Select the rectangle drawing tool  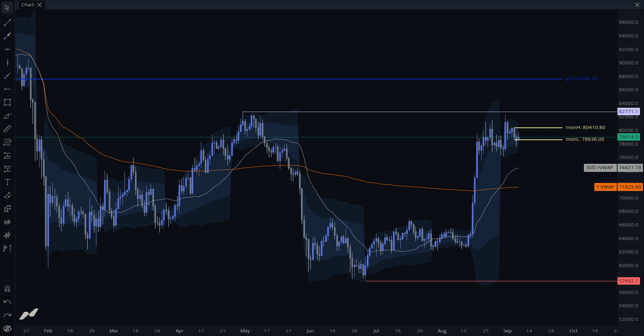(x=7, y=102)
